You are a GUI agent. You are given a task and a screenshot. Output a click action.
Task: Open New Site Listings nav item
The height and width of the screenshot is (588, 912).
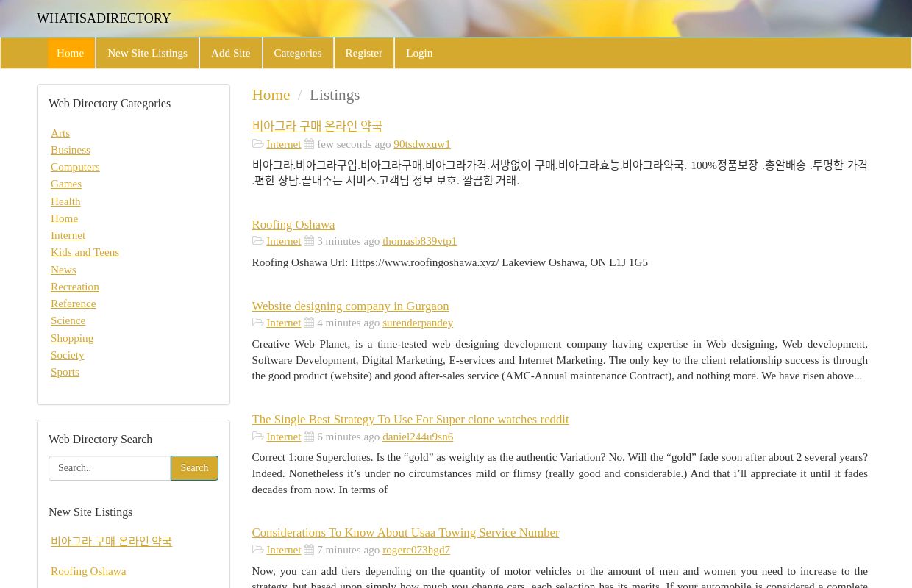coord(147,53)
